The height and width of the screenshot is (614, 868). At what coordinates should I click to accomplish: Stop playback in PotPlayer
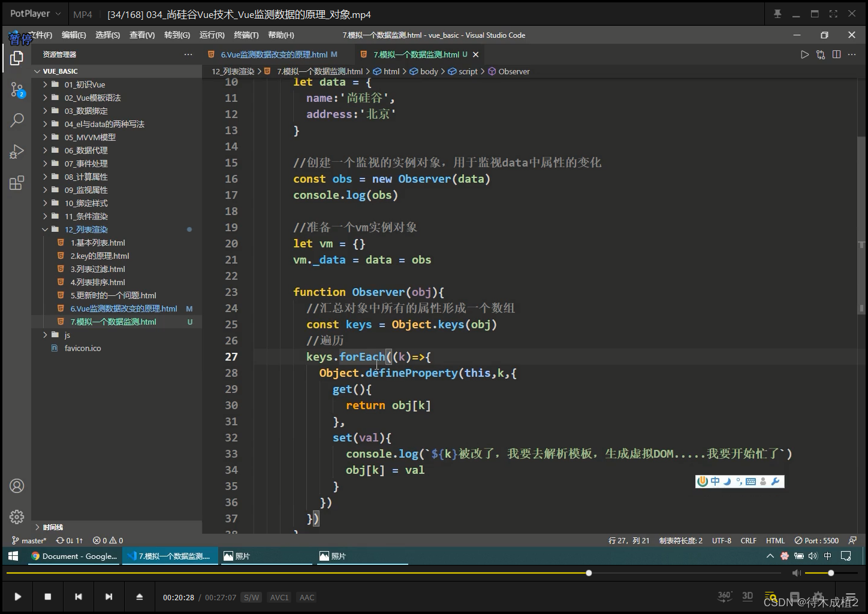coord(48,597)
